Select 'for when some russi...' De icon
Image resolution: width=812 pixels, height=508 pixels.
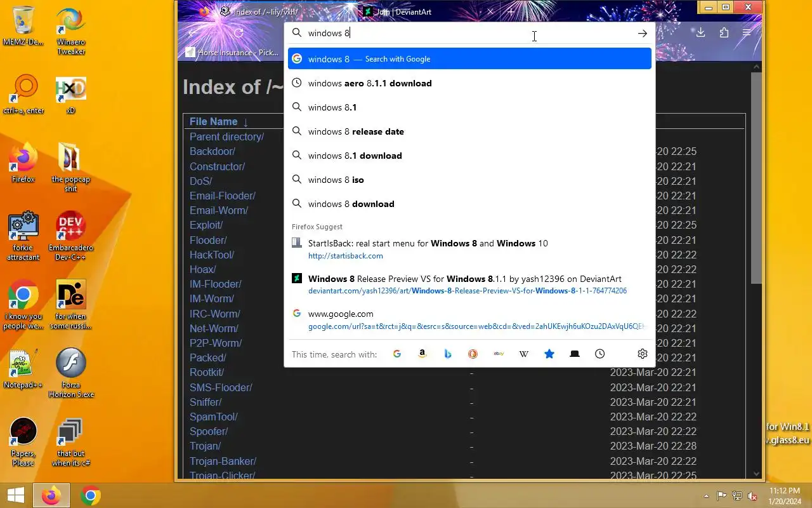[70, 305]
